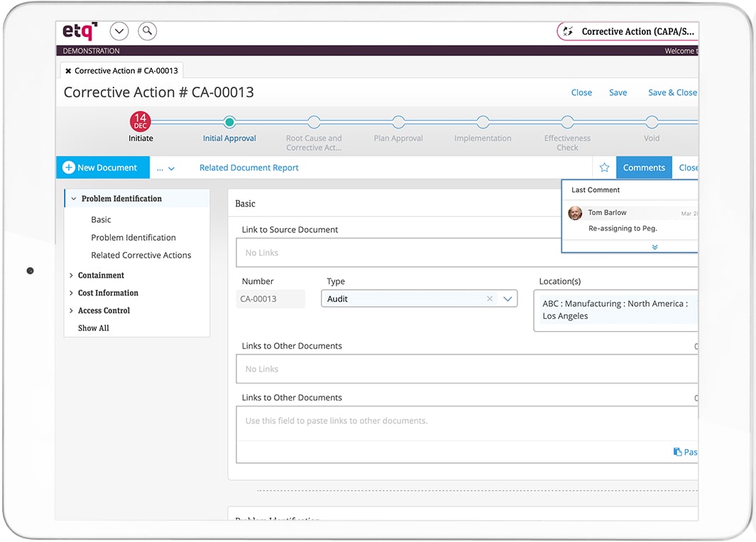Click the star favorite icon
756x542 pixels.
tap(604, 168)
